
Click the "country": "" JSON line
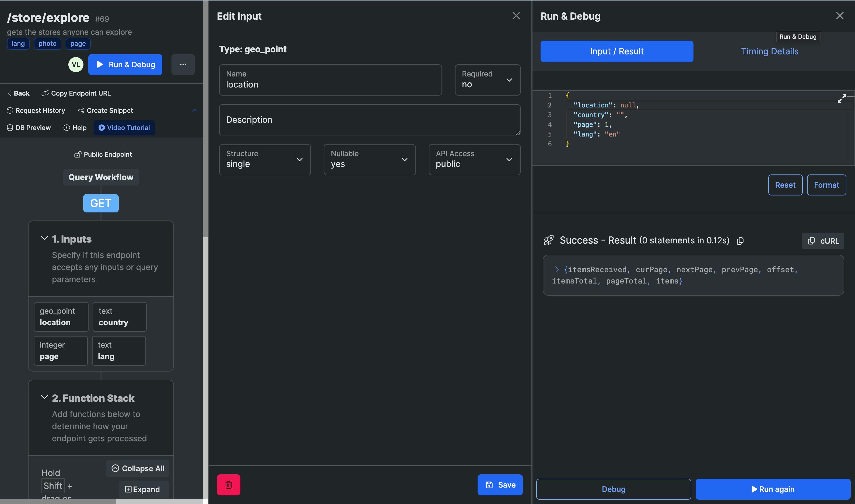tap(600, 115)
